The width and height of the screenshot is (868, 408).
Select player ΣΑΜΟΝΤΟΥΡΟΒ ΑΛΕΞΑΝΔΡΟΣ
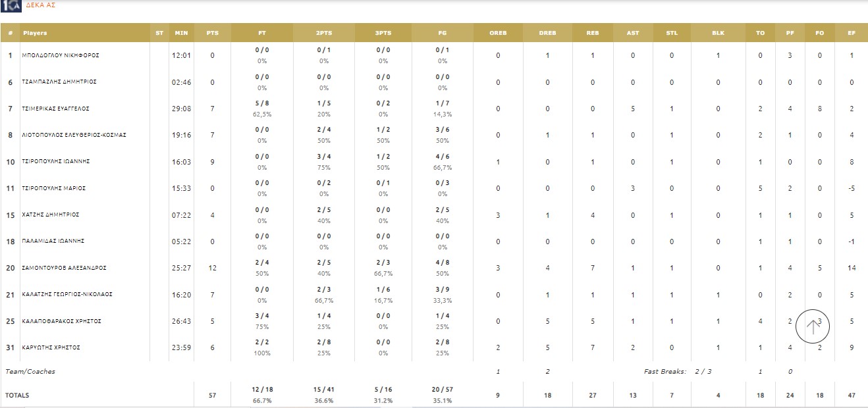(65, 268)
